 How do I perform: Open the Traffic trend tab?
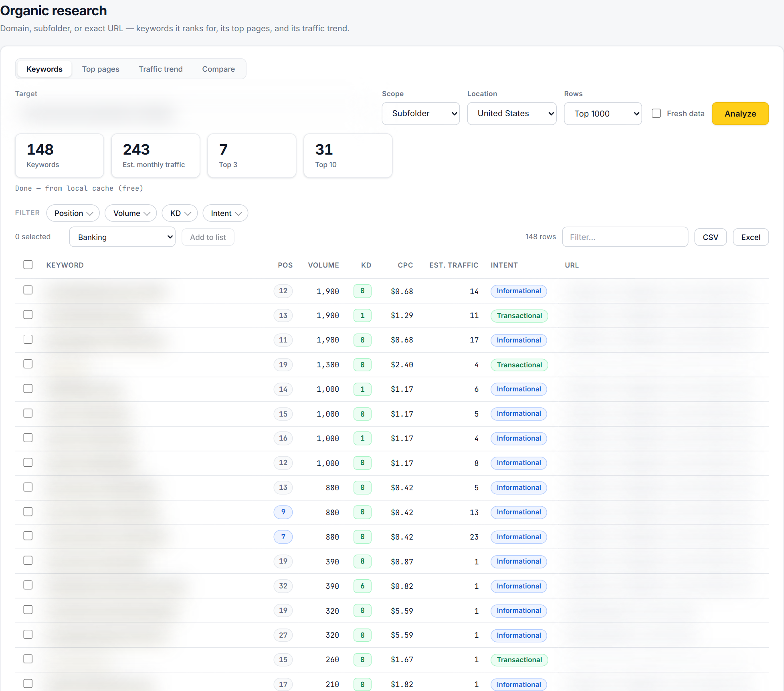tap(161, 69)
